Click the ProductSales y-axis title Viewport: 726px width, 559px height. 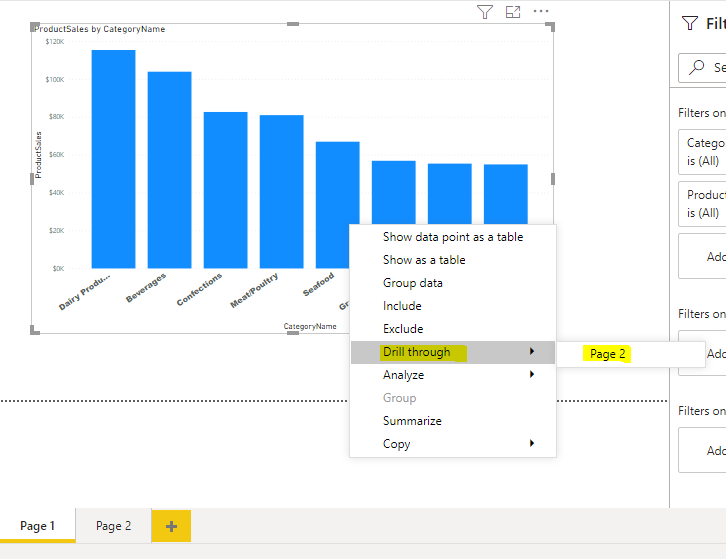tap(38, 155)
